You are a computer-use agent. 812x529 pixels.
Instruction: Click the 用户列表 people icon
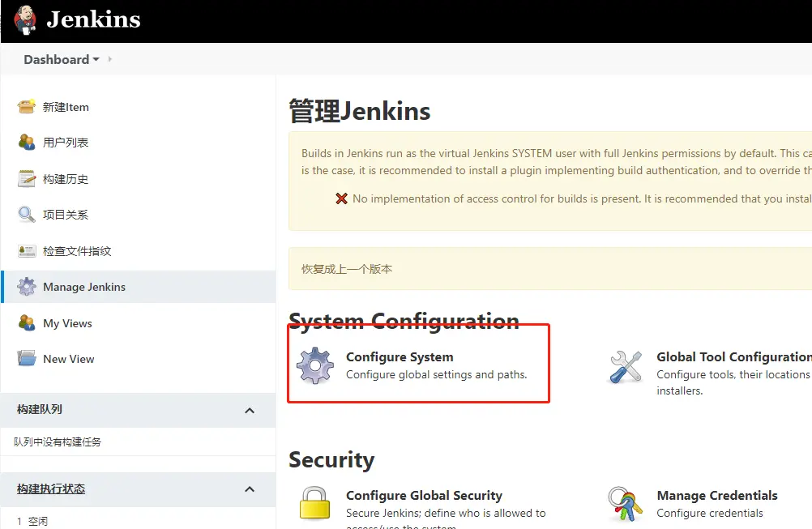pos(27,143)
